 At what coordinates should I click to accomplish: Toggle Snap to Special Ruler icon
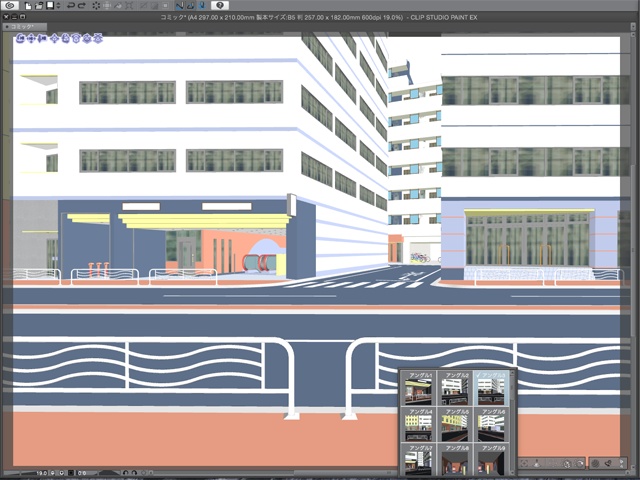point(191,6)
